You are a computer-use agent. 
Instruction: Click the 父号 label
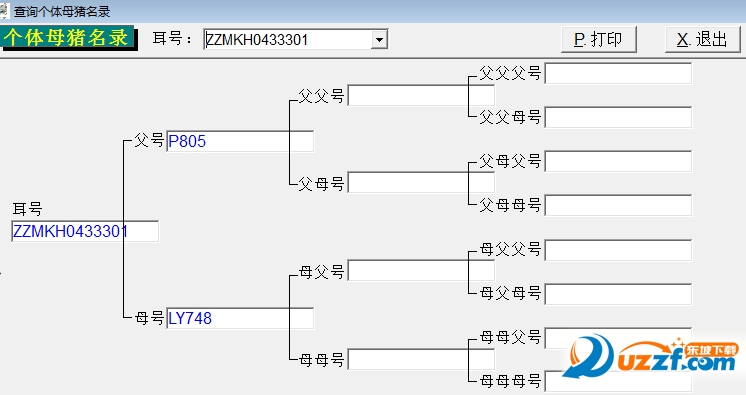coord(149,140)
